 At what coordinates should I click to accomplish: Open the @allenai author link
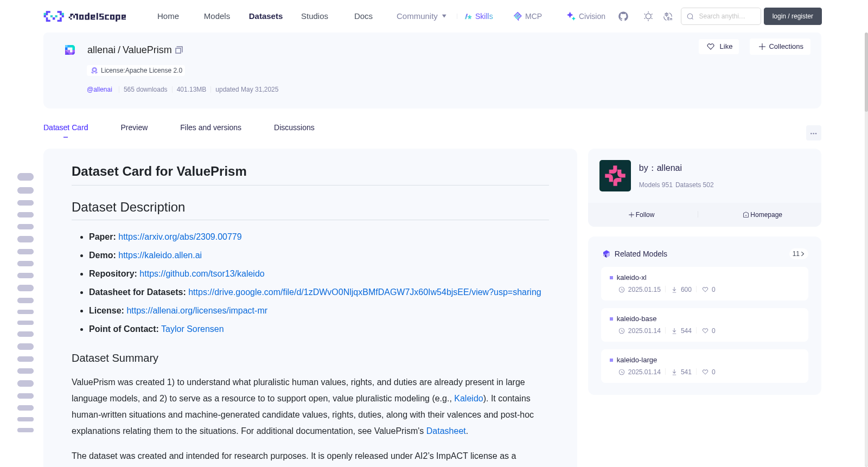[99, 89]
